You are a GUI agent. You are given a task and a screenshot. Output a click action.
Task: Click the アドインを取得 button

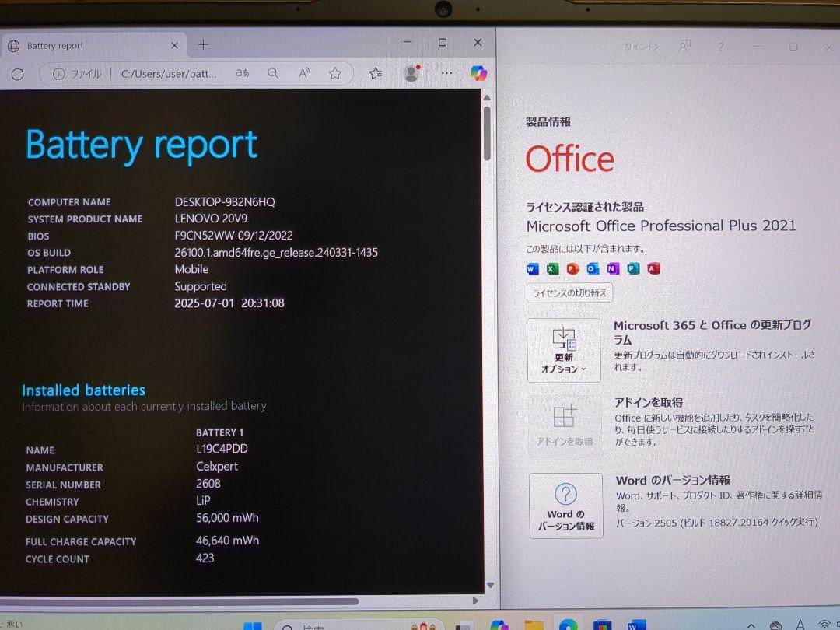[565, 427]
